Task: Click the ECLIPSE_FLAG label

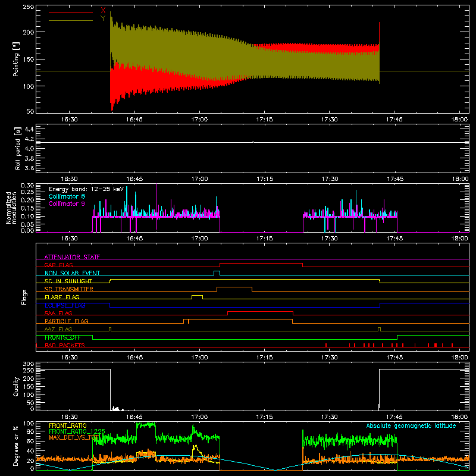Action: (x=65, y=305)
